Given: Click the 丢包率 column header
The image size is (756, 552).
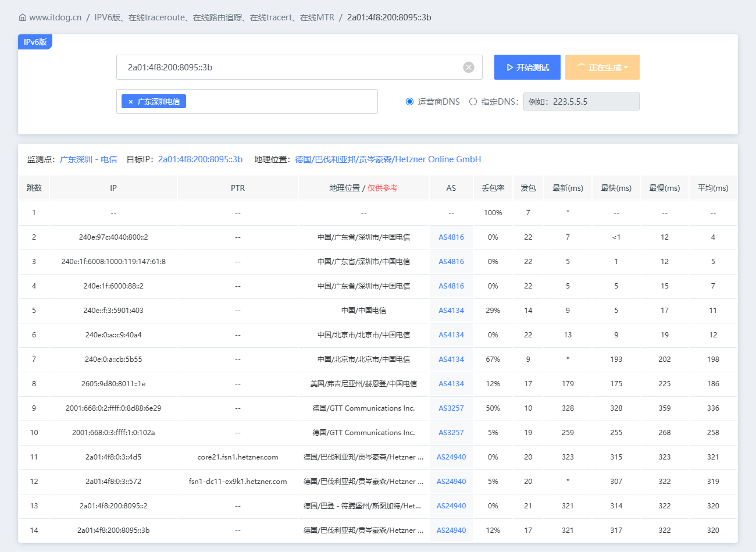Looking at the screenshot, I should 493,188.
